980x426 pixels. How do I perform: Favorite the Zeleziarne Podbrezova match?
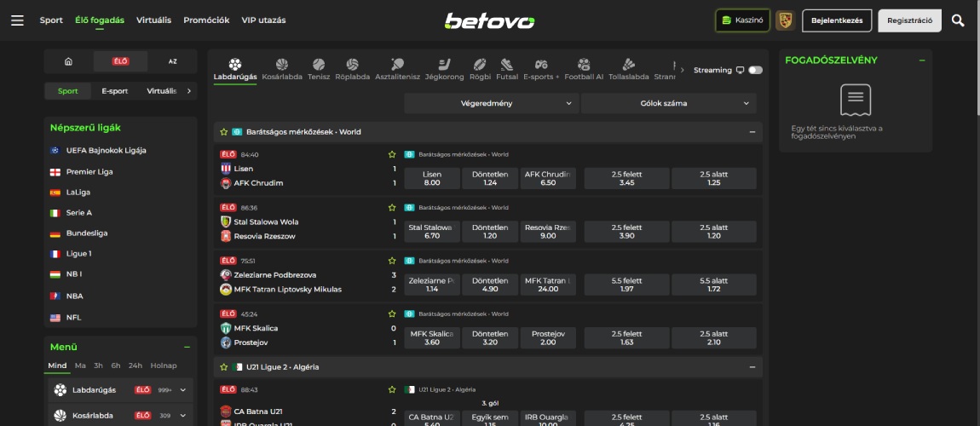click(x=392, y=261)
